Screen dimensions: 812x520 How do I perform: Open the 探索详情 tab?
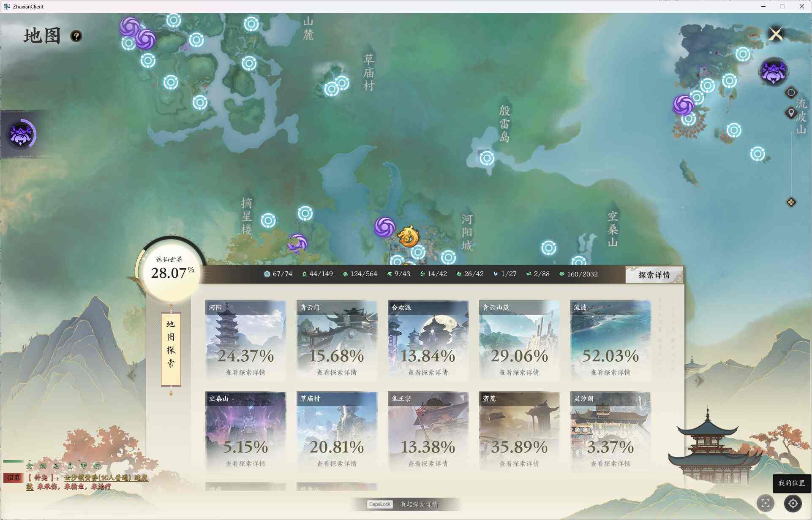(654, 275)
